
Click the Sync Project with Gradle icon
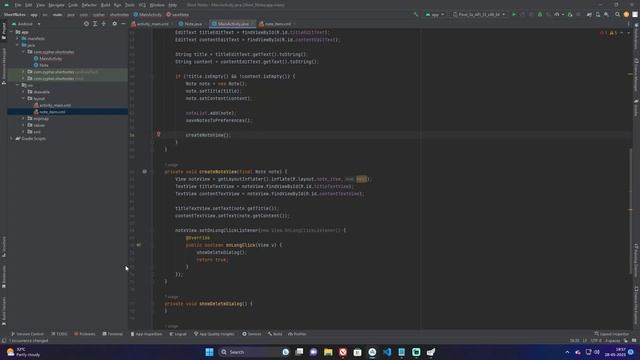[589, 14]
